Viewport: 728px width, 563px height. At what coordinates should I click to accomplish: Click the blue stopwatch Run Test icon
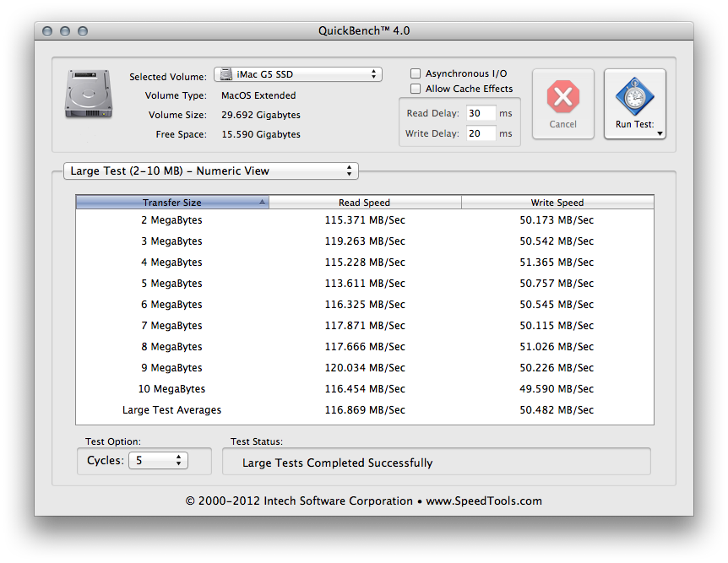[x=635, y=96]
